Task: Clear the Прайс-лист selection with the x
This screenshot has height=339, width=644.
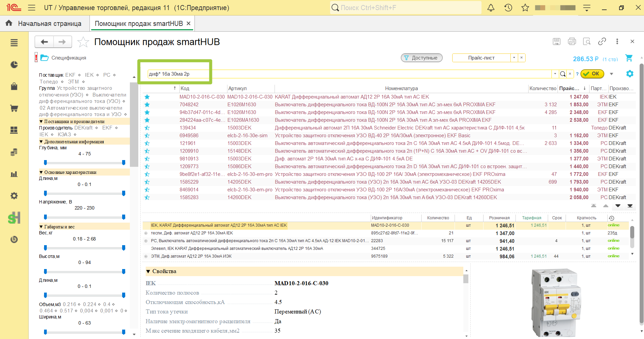Action: pos(521,58)
